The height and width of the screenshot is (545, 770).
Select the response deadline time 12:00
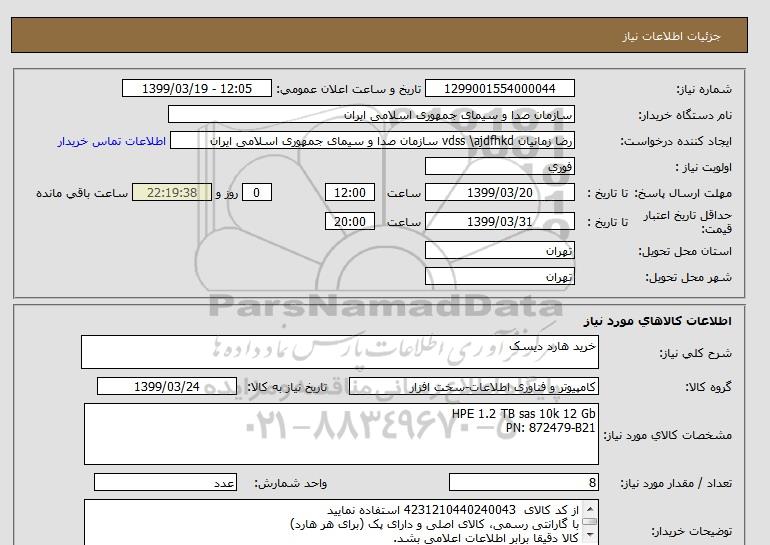click(350, 192)
